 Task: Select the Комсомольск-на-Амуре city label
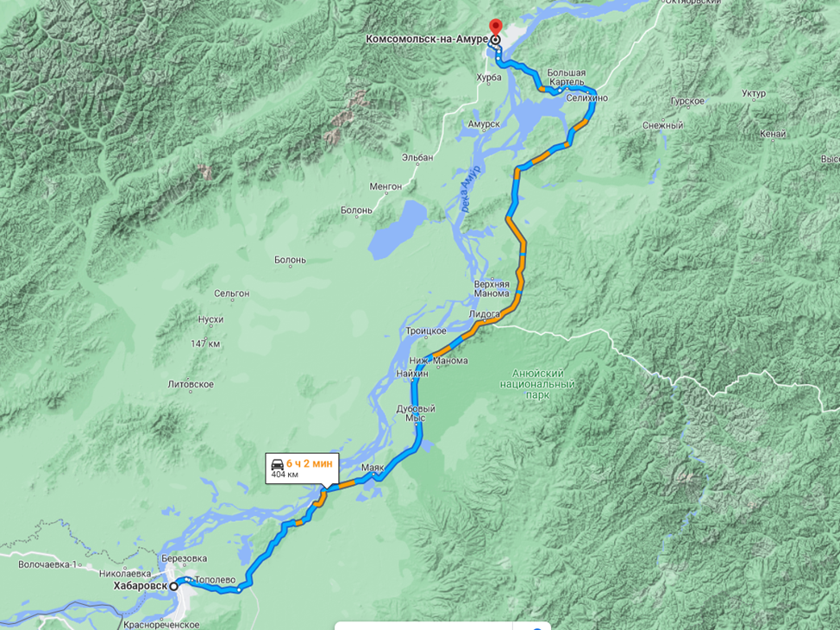(427, 39)
